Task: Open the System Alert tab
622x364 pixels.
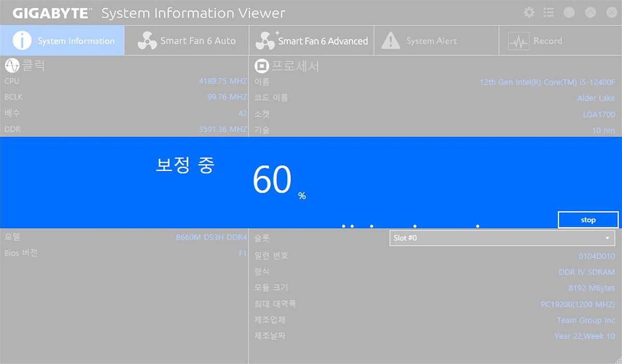Action: tap(436, 40)
